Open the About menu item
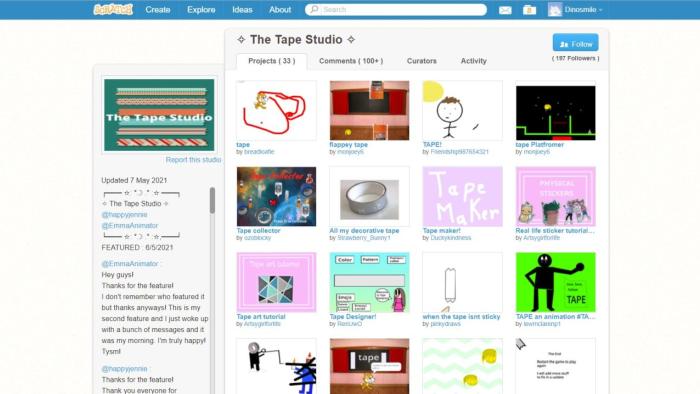Viewport: 700px width, 394px height. 280,9
